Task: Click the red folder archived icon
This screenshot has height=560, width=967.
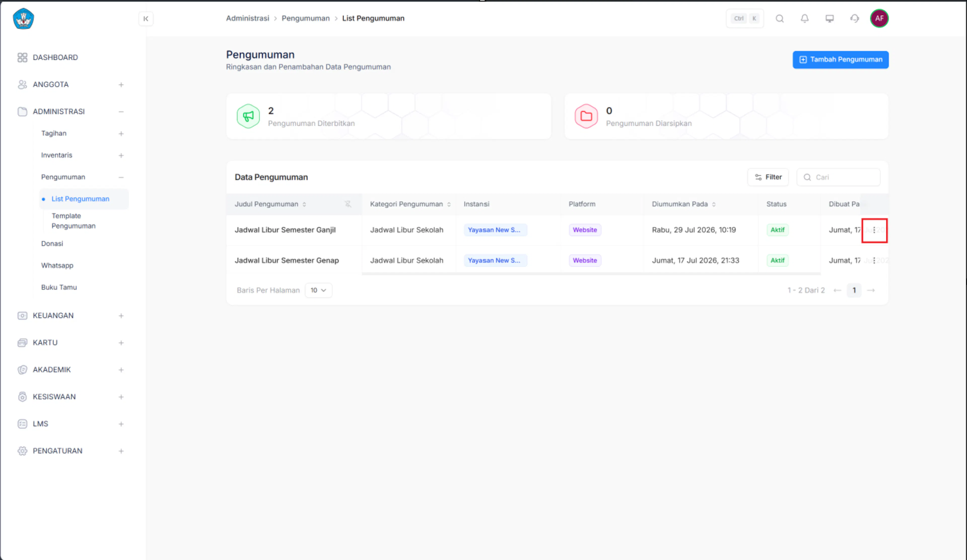Action: (x=586, y=116)
